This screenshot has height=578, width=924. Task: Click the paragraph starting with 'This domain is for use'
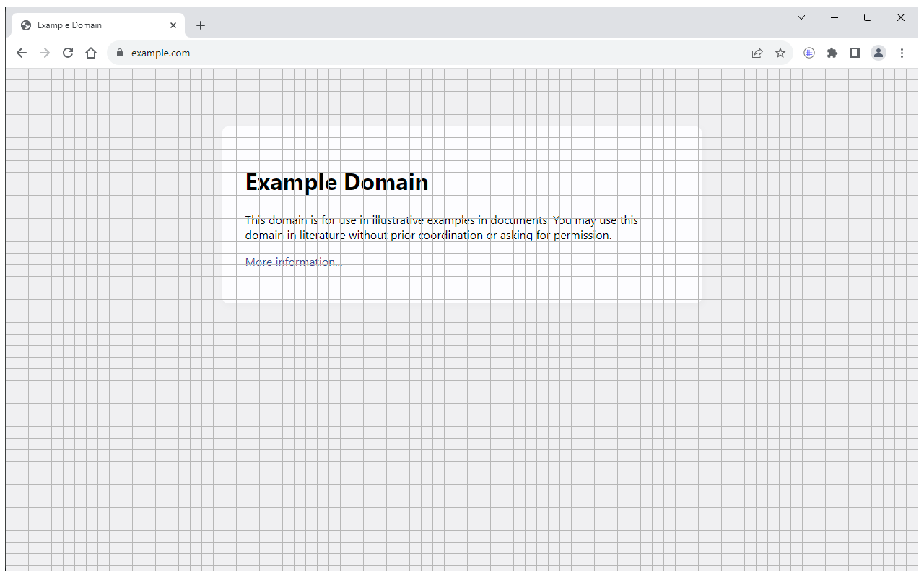(x=442, y=228)
